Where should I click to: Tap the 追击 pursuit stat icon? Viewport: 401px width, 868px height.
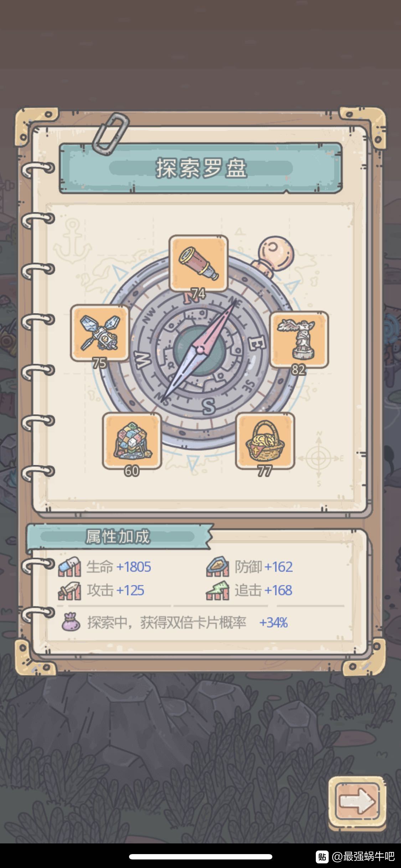tap(217, 590)
